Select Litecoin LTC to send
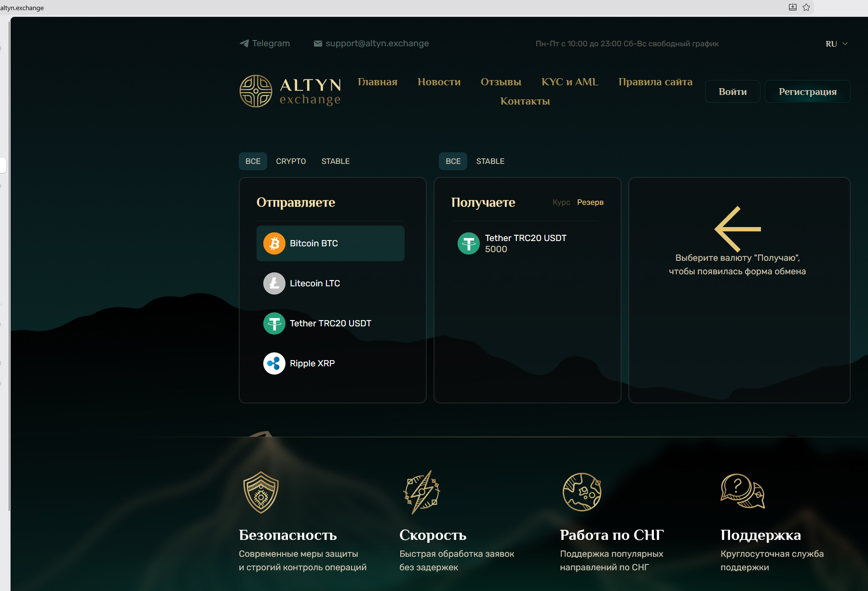The image size is (868, 591). click(330, 283)
